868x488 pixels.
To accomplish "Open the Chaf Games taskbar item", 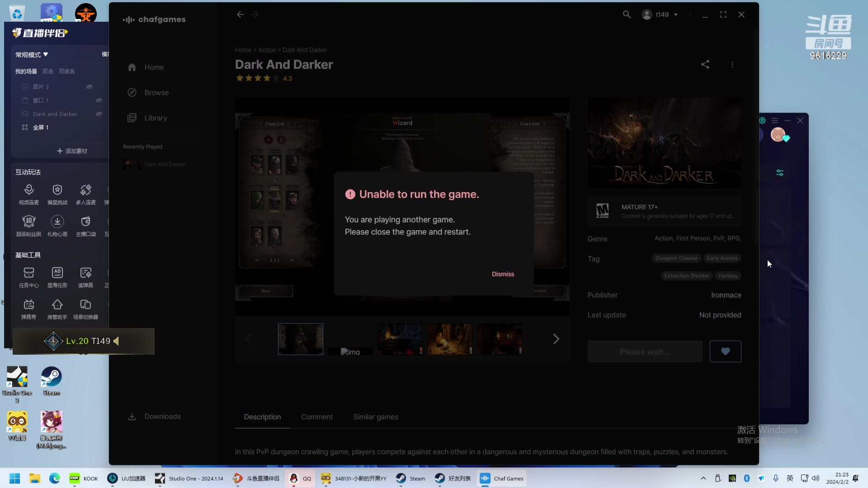I will coord(502,479).
